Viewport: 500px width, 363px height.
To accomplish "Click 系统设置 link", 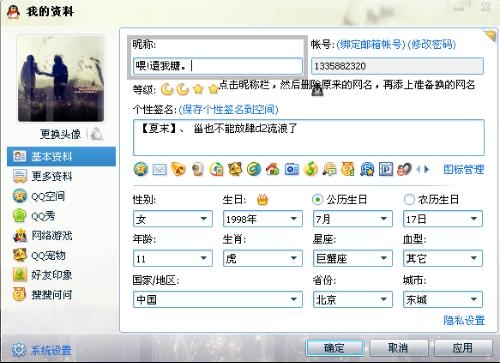I will pos(51,350).
